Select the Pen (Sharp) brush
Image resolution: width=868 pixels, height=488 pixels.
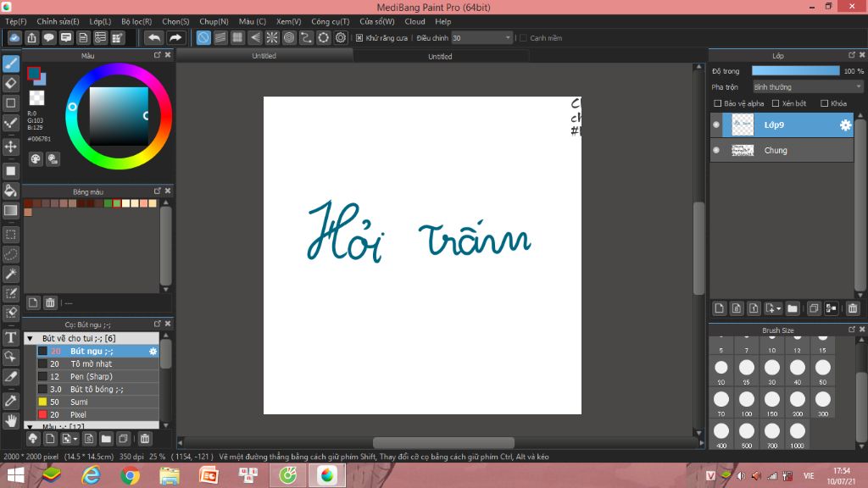click(98, 377)
